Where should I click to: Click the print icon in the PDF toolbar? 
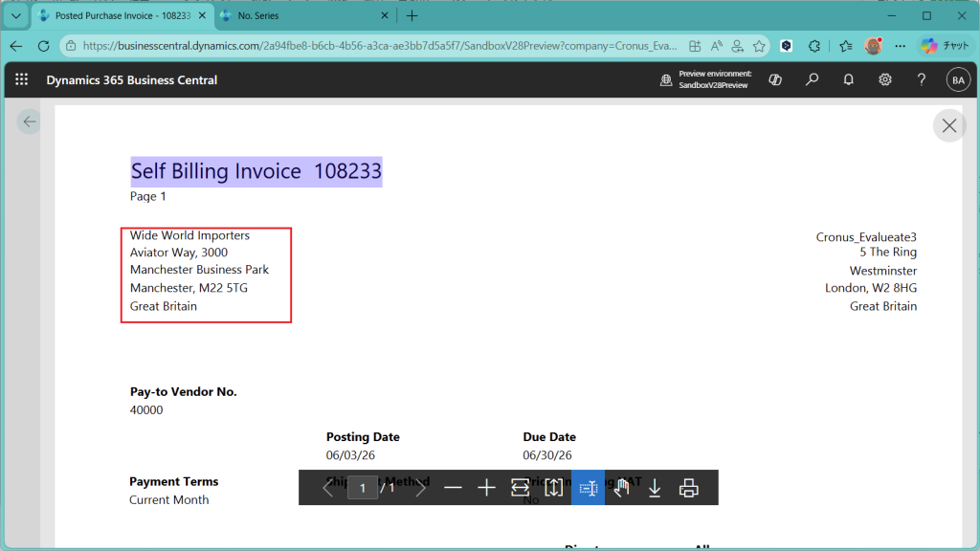click(688, 488)
